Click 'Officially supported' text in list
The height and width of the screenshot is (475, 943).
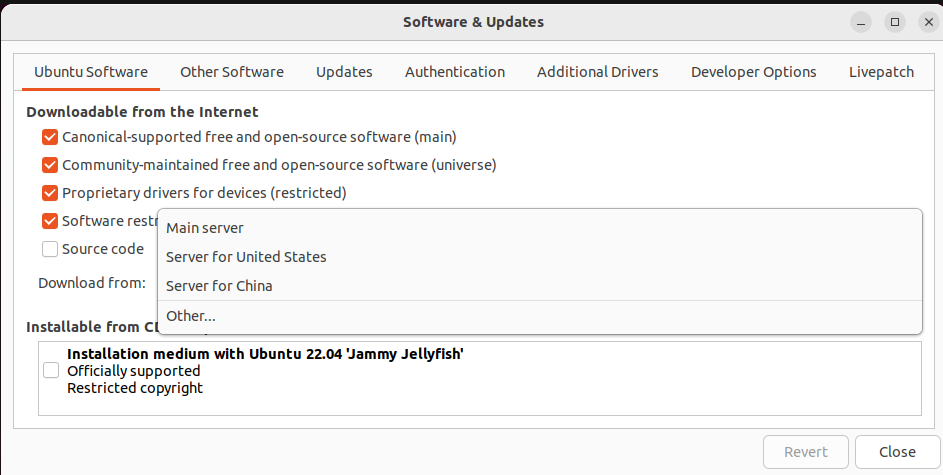pyautogui.click(x=134, y=371)
